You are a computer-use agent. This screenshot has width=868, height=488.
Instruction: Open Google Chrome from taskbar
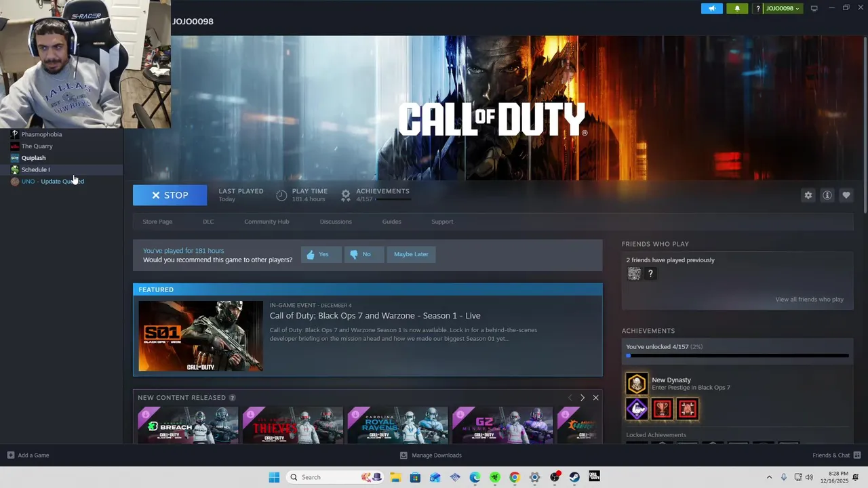515,477
